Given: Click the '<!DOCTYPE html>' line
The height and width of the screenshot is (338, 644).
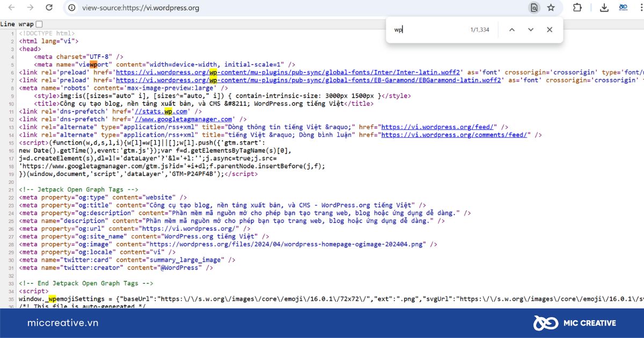Looking at the screenshot, I should tap(47, 33).
